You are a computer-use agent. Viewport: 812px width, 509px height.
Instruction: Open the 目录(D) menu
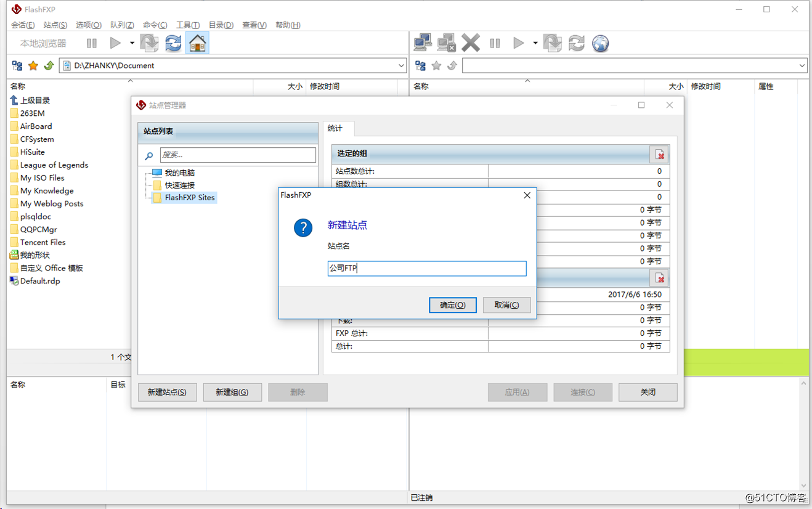221,25
